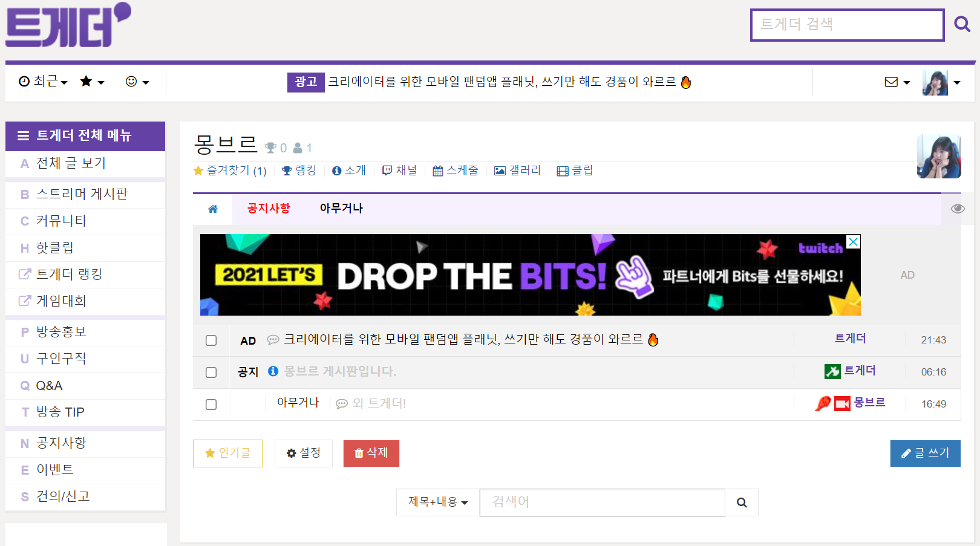Open 제목+내용 search scope dropdown
Image resolution: width=980 pixels, height=546 pixels.
coord(438,502)
